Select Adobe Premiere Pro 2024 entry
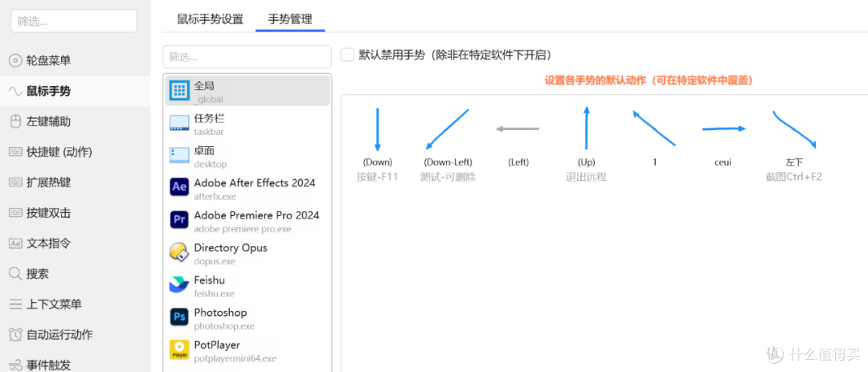This screenshot has height=372, width=868. pyautogui.click(x=248, y=220)
